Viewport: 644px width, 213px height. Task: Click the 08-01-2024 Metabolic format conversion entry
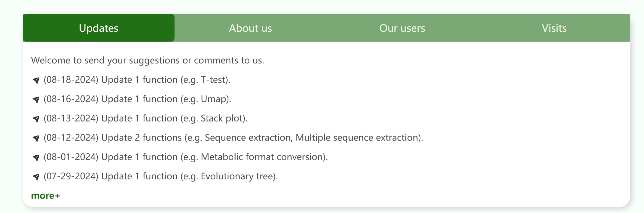(x=186, y=157)
